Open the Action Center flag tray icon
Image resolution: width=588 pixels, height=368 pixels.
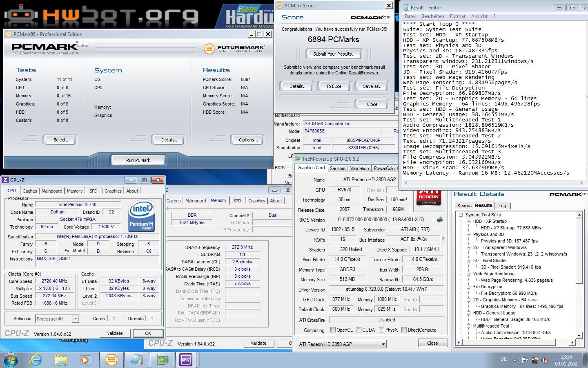click(x=525, y=360)
